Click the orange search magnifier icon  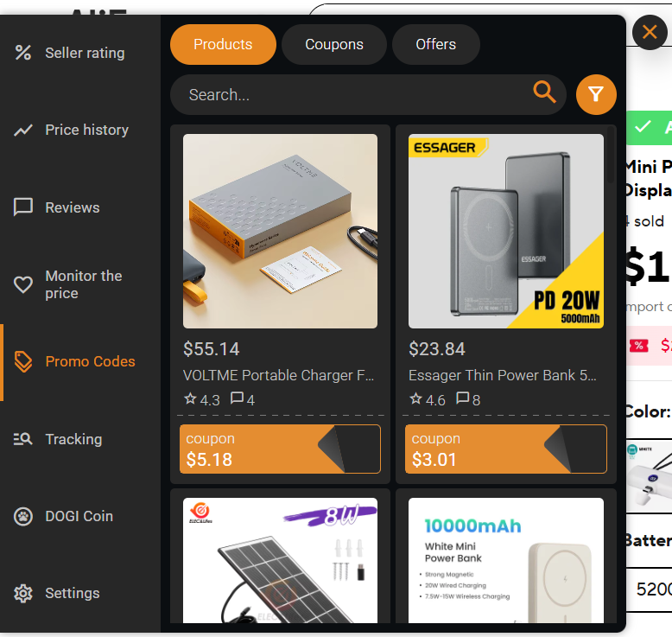coord(544,92)
